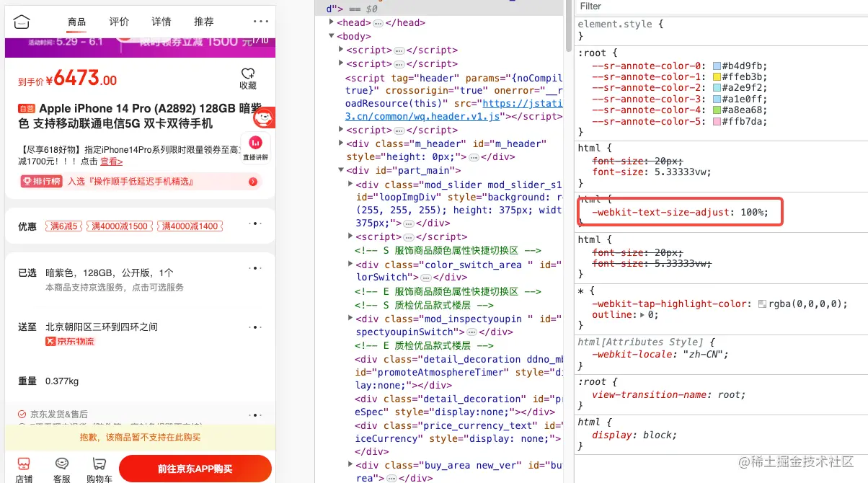Viewport: 868px width, 483px height.
Task: Select comment 'S 服饰商品颜色属性快捷切换区'
Action: point(447,251)
